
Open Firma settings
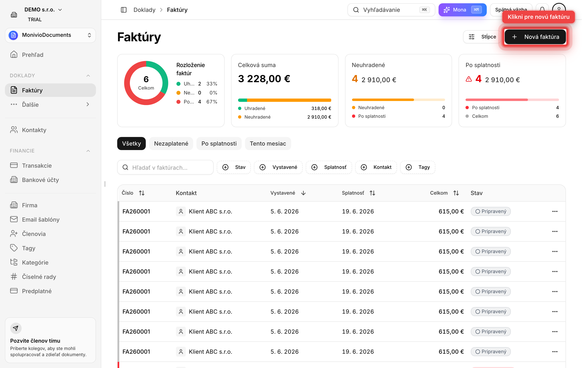click(x=50, y=205)
